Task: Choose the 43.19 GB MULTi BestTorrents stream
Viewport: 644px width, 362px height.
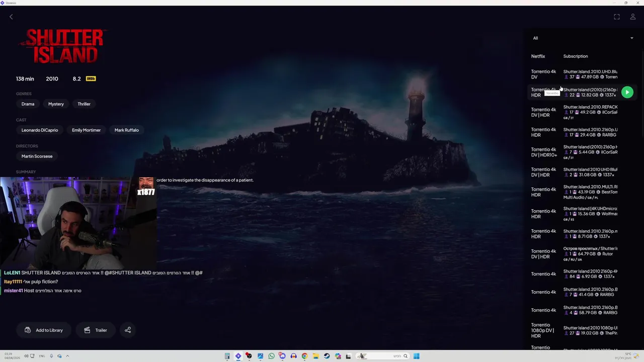Action: [x=583, y=192]
